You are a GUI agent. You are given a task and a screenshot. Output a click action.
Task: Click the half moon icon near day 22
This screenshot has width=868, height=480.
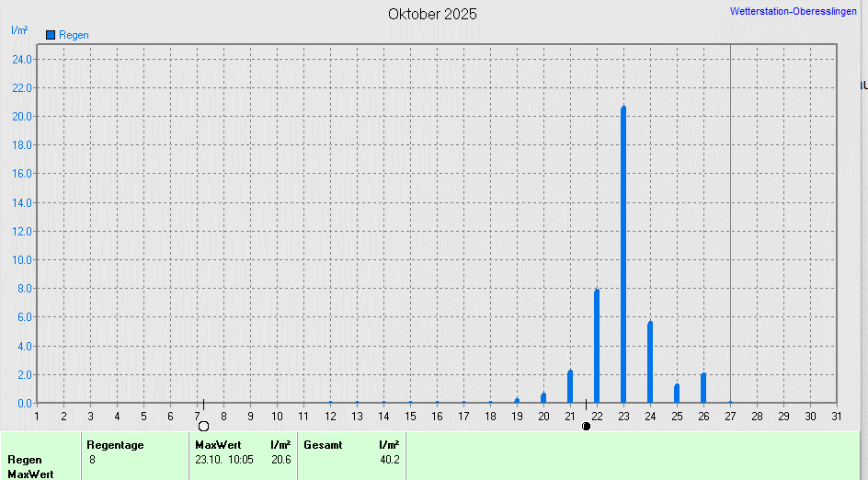(587, 426)
